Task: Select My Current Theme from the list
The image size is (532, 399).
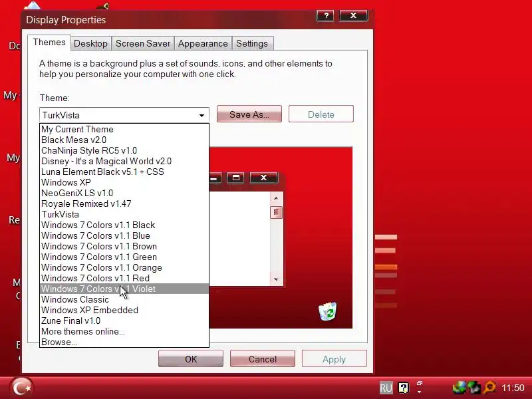Action: [124, 129]
